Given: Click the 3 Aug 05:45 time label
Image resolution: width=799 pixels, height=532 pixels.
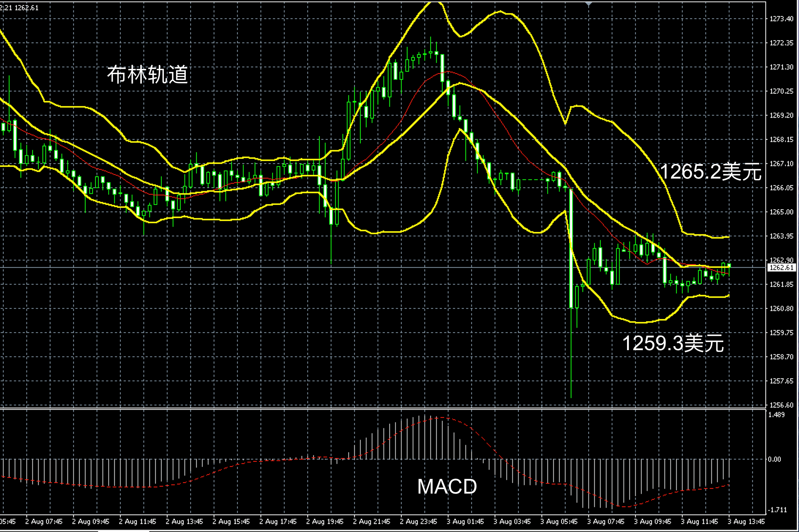Looking at the screenshot, I should coord(559,521).
